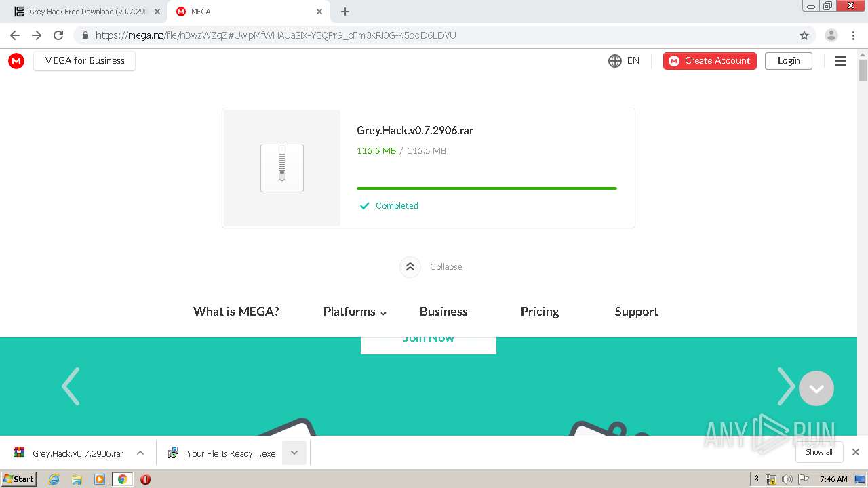Launch Internet Explorer from taskbar
The width and height of the screenshot is (868, 488).
tap(54, 479)
